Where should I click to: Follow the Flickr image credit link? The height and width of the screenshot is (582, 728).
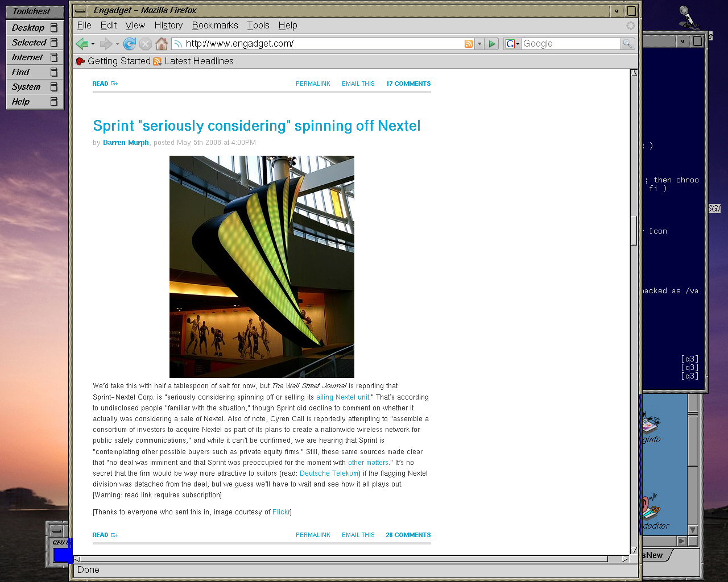(281, 512)
